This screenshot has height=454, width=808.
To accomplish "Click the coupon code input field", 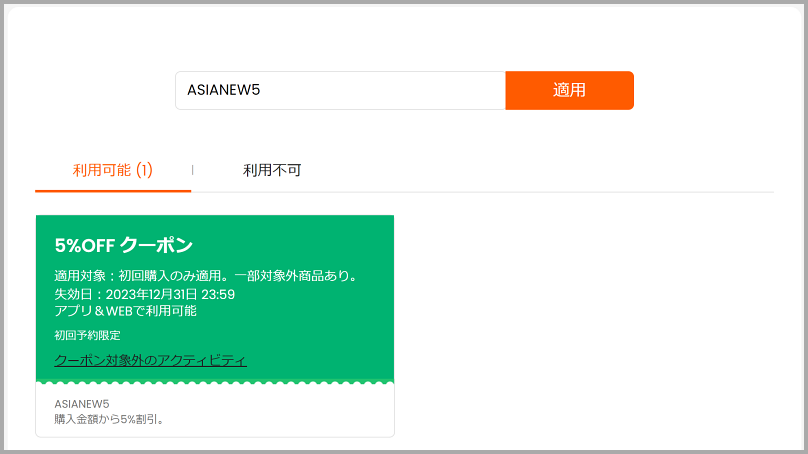I will click(340, 90).
